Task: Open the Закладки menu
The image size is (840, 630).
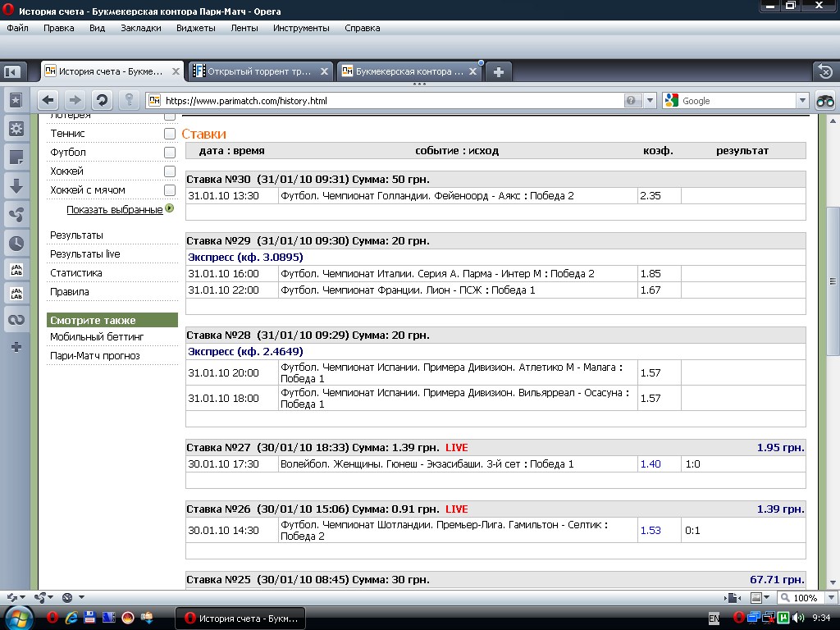Action: pos(140,28)
